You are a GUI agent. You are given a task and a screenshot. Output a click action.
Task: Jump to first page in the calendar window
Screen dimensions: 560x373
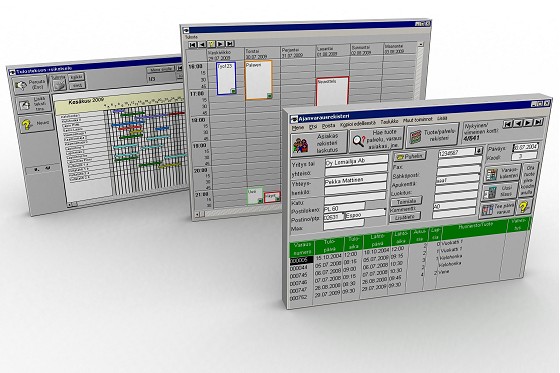pyautogui.click(x=192, y=45)
